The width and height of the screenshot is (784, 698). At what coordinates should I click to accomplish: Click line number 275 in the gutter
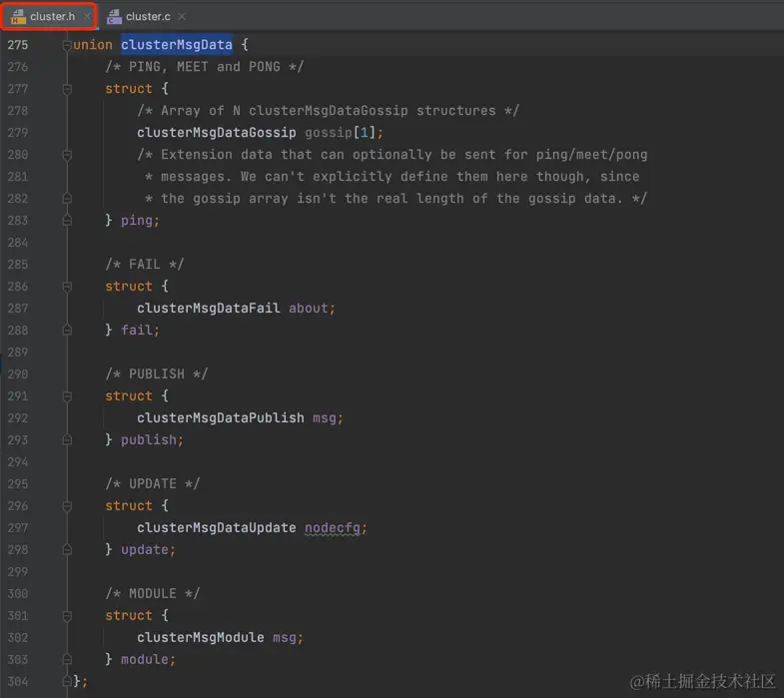[x=18, y=45]
